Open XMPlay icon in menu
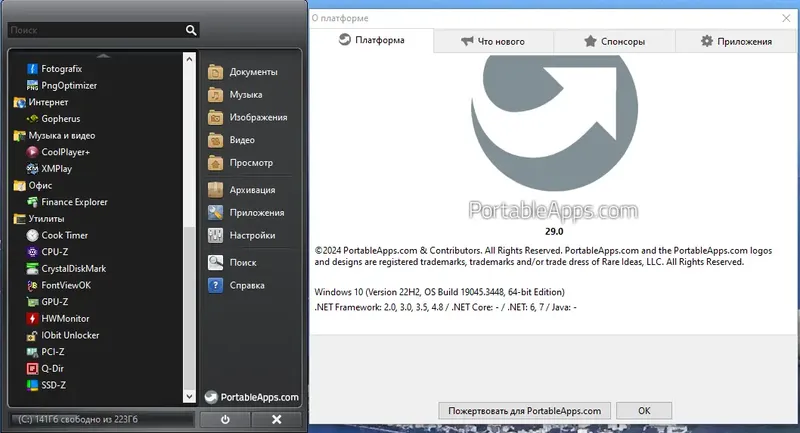The image size is (800, 433). 32,168
